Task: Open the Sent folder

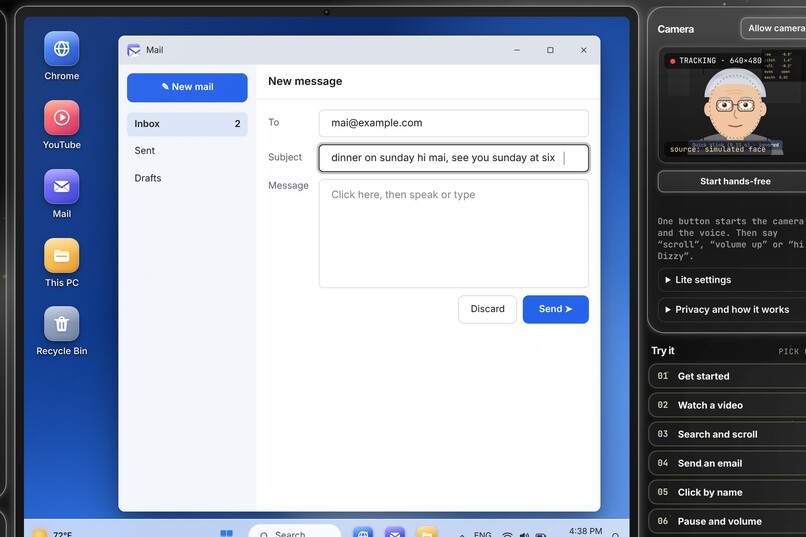Action: tap(187, 151)
